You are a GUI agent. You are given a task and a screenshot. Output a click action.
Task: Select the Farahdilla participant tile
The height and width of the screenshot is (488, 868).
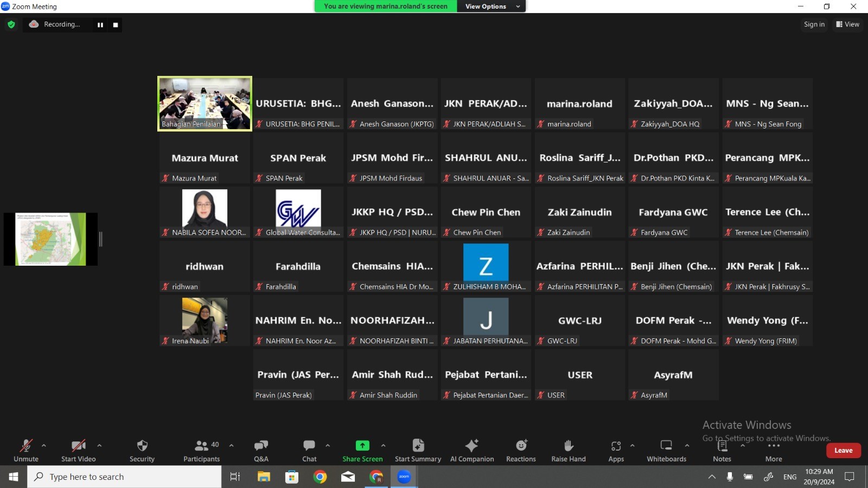(x=298, y=266)
